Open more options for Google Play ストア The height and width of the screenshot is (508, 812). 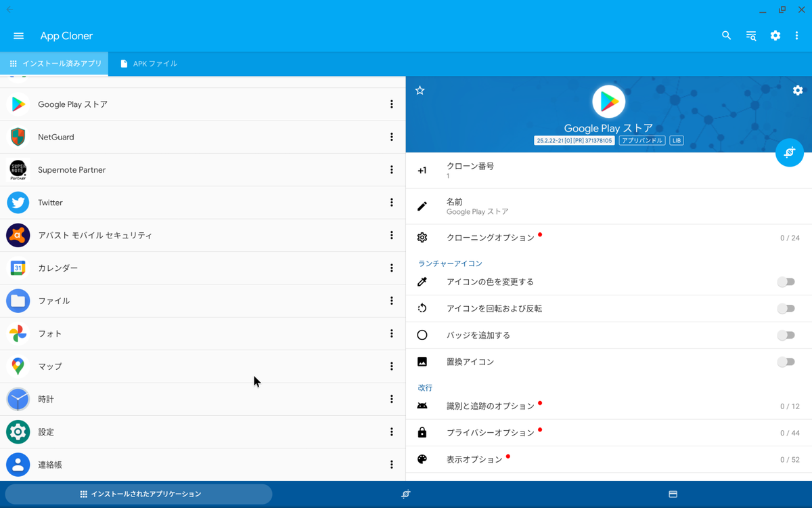391,104
